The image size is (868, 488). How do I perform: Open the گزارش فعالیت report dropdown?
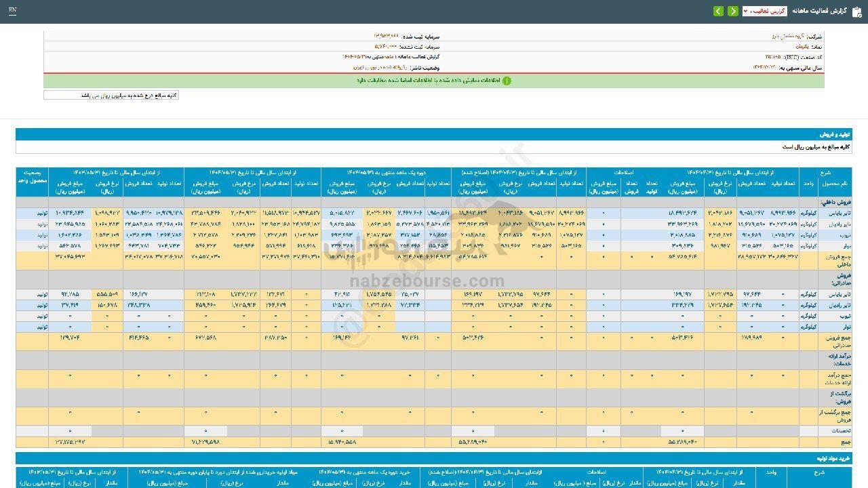coord(764,12)
